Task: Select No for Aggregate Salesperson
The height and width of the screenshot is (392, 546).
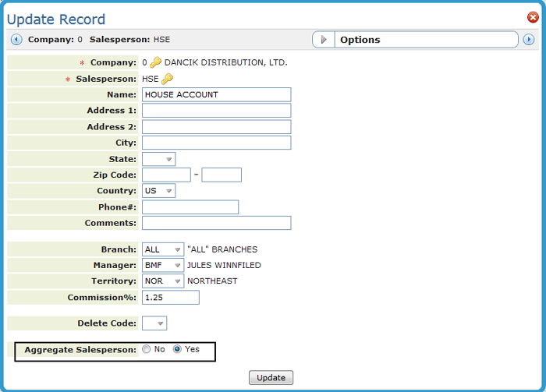Action: [x=147, y=350]
